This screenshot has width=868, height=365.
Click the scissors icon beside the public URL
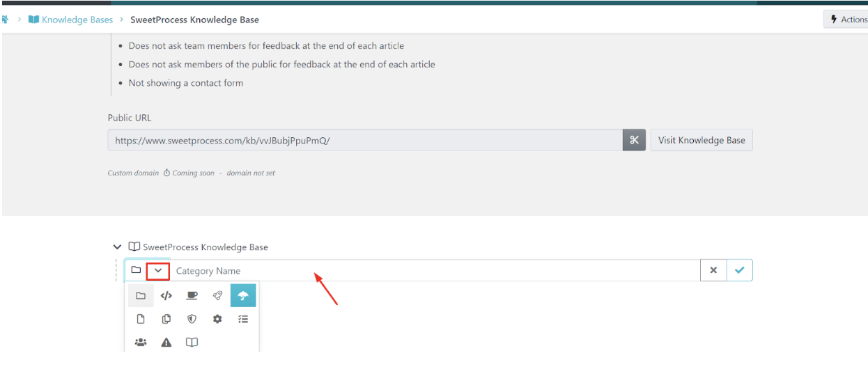(634, 140)
